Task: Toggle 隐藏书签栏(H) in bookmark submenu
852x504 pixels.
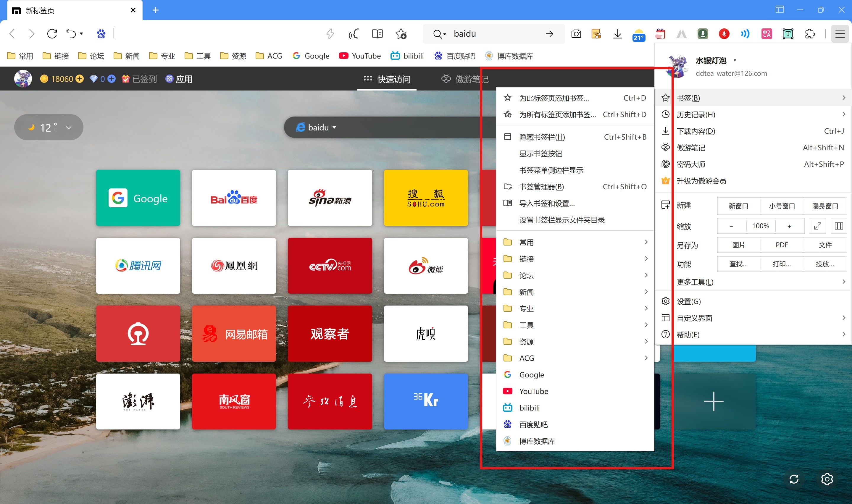Action: (542, 137)
